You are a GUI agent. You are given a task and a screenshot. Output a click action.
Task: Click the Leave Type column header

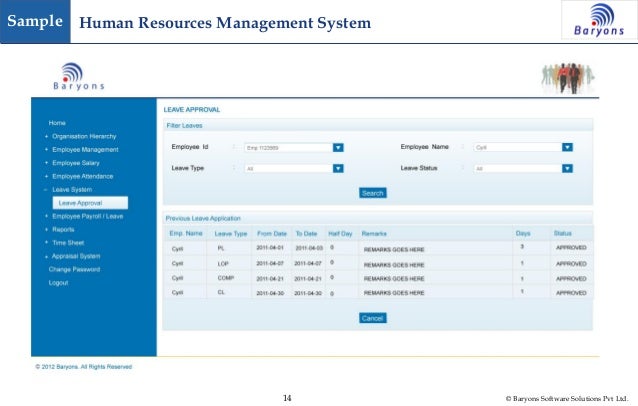click(231, 234)
